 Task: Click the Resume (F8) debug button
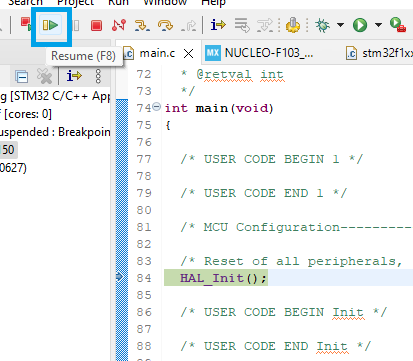[x=51, y=25]
